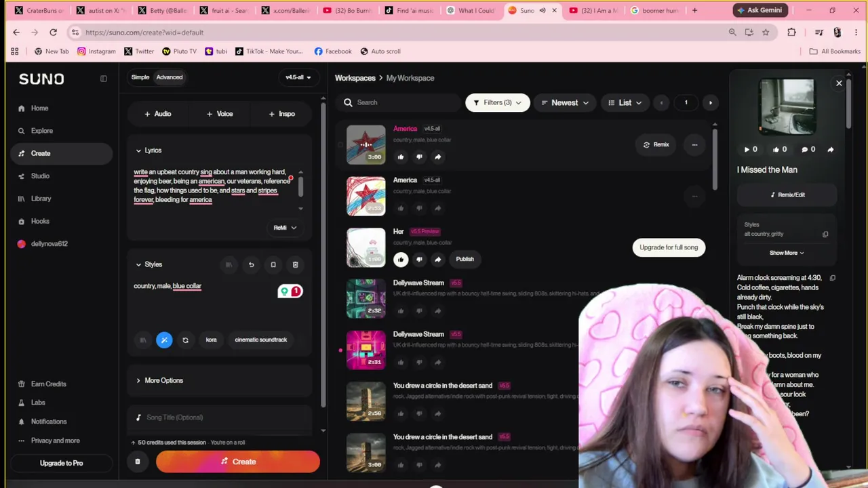Click Upgrade to Pro button

pos(61,464)
